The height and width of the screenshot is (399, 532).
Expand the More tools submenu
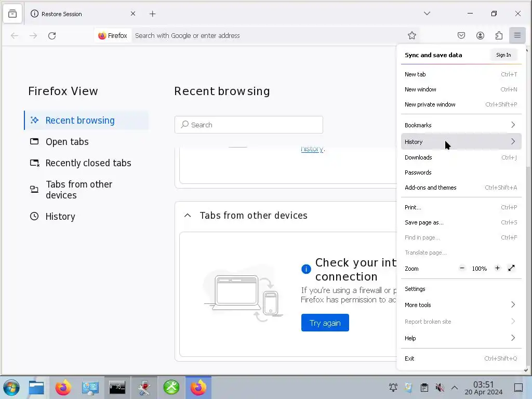click(461, 305)
